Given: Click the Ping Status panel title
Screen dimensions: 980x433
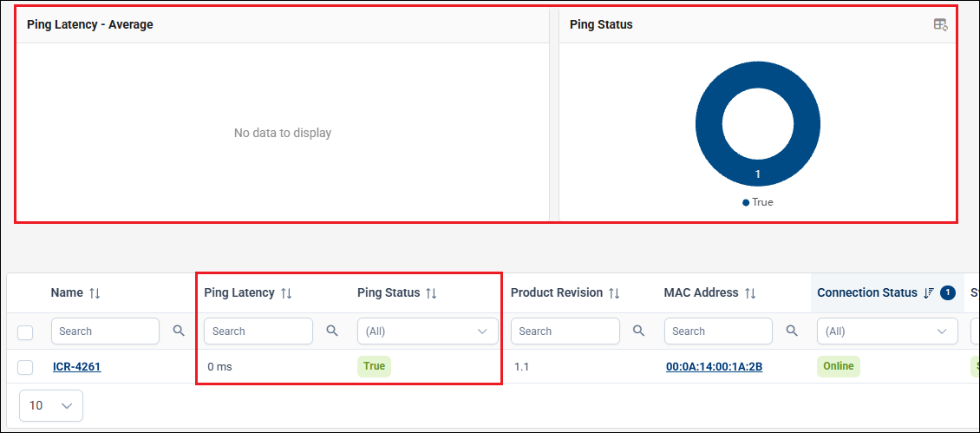Looking at the screenshot, I should point(601,24).
